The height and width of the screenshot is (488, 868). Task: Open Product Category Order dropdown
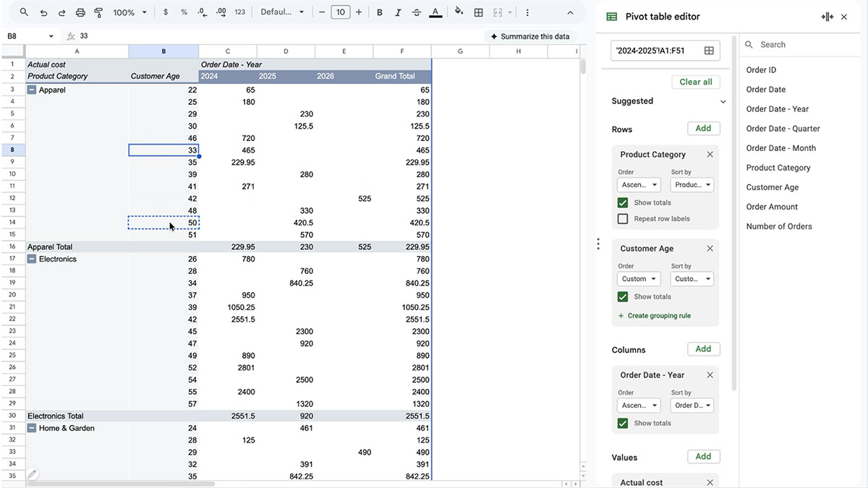coord(639,185)
